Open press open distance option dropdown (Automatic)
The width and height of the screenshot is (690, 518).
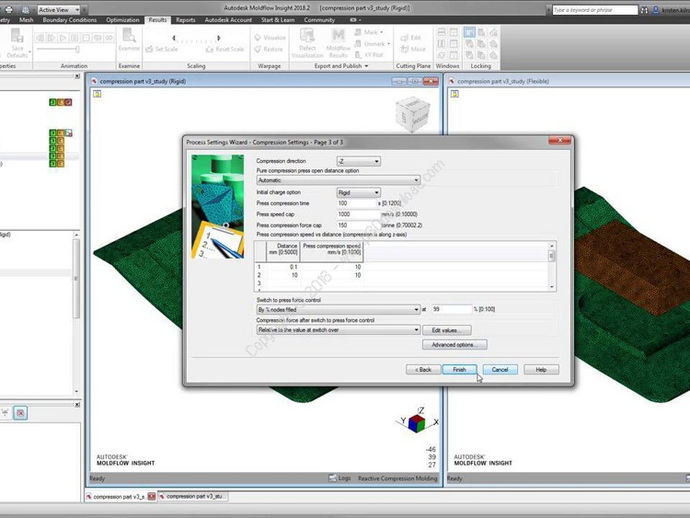click(338, 180)
